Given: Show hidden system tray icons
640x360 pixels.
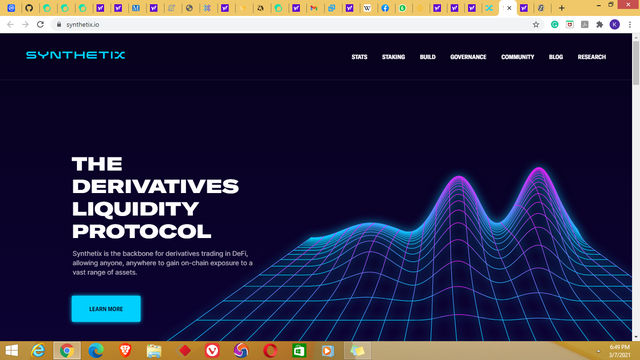Looking at the screenshot, I should 598,351.
